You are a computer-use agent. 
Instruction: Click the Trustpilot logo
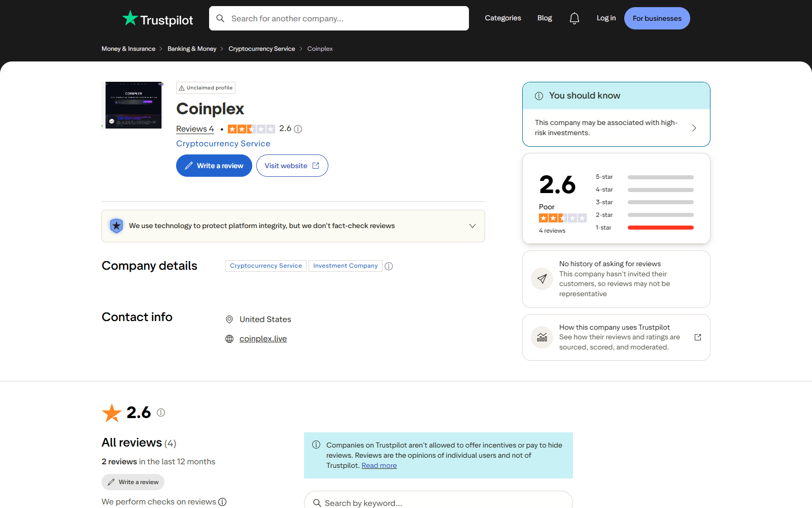[157, 19]
